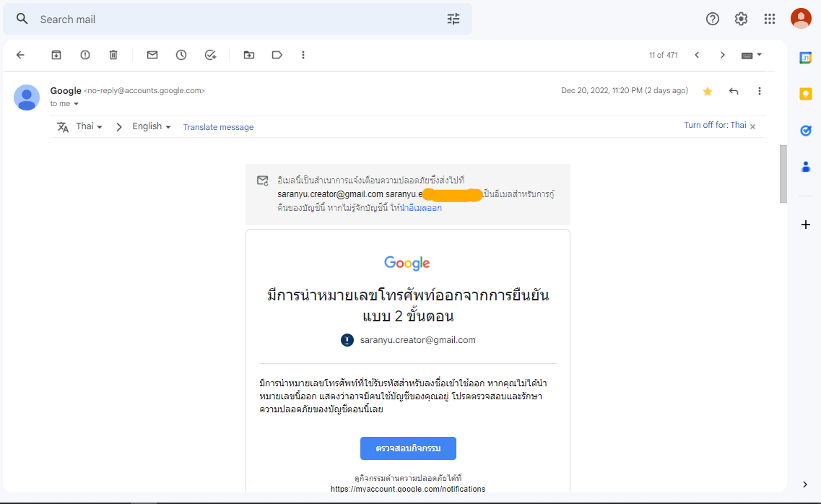Image resolution: width=821 pixels, height=504 pixels.
Task: Open input tools keyboard dropdown
Action: coord(752,55)
